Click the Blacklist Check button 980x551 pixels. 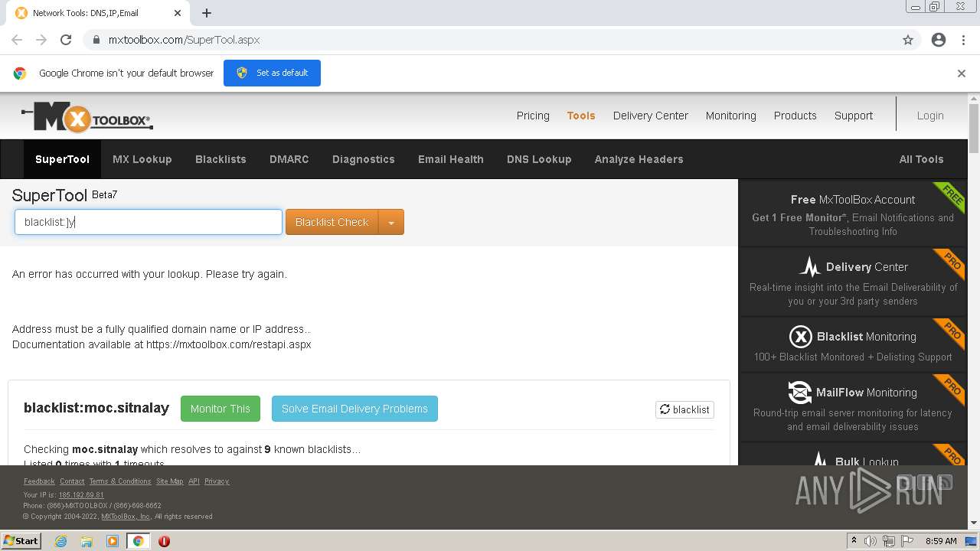[332, 222]
